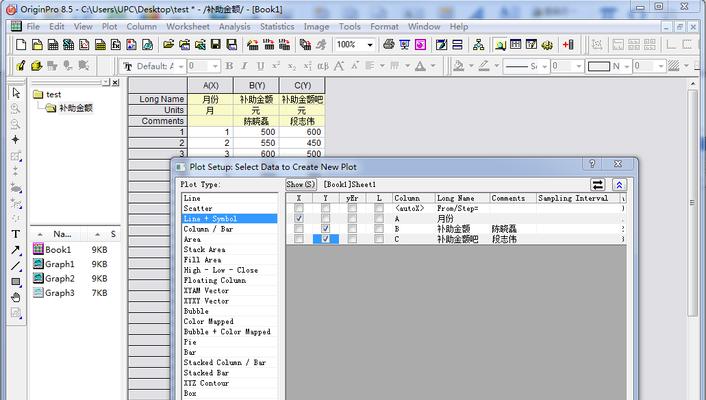706x400 pixels.
Task: Click the help question mark in Plot Setup
Action: click(x=592, y=164)
